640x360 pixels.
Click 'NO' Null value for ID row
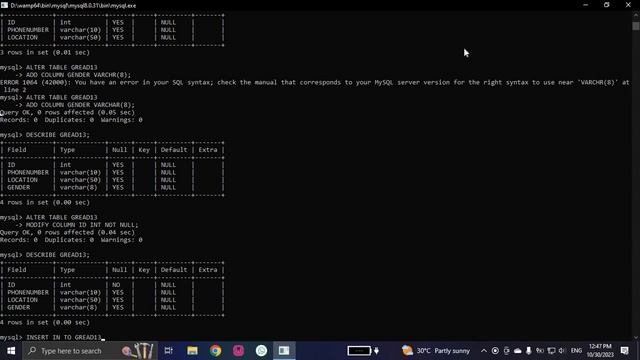click(x=116, y=285)
